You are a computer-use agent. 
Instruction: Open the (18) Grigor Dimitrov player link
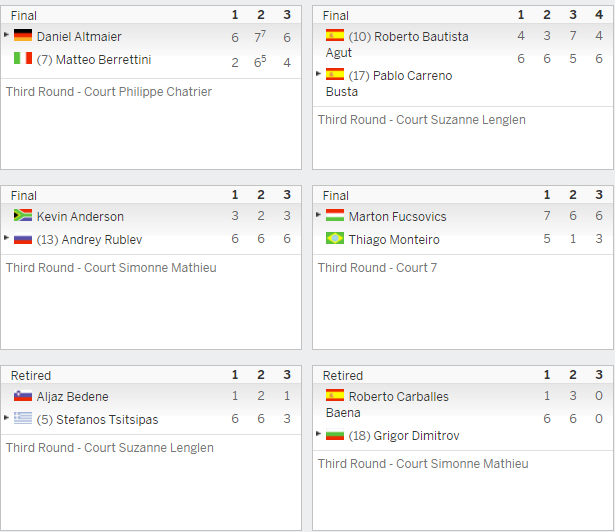[404, 436]
